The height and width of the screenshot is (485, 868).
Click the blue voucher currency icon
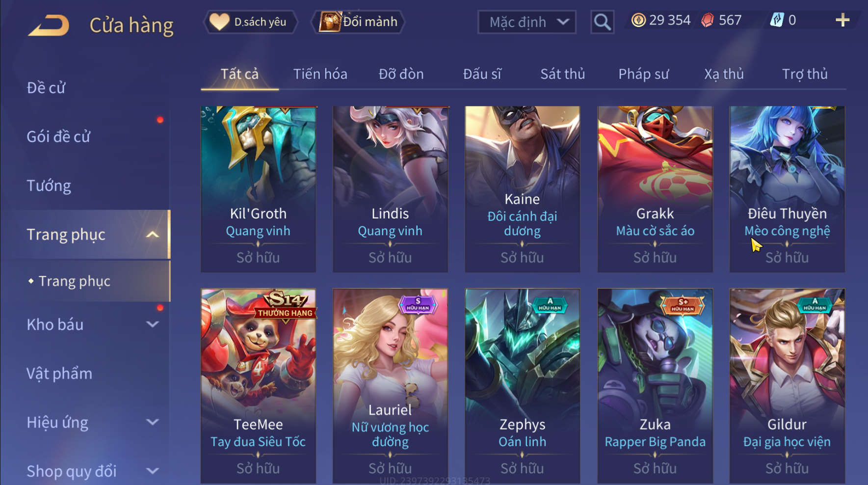(777, 20)
